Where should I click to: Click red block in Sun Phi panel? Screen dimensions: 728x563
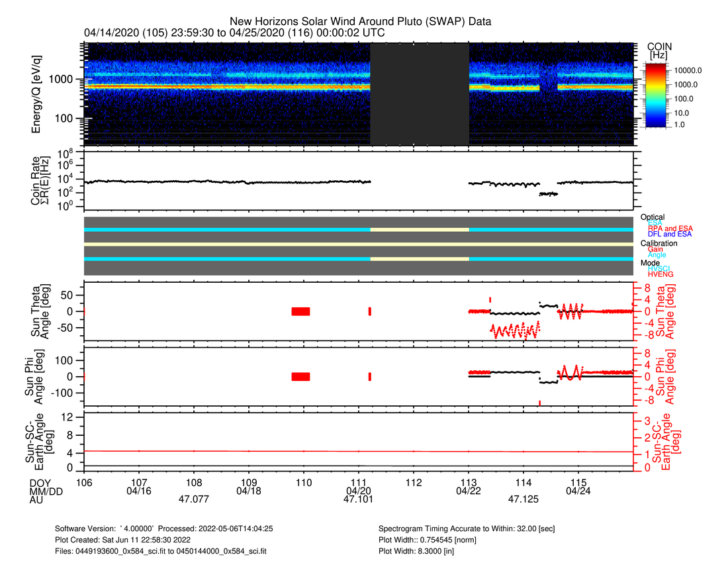pyautogui.click(x=300, y=376)
